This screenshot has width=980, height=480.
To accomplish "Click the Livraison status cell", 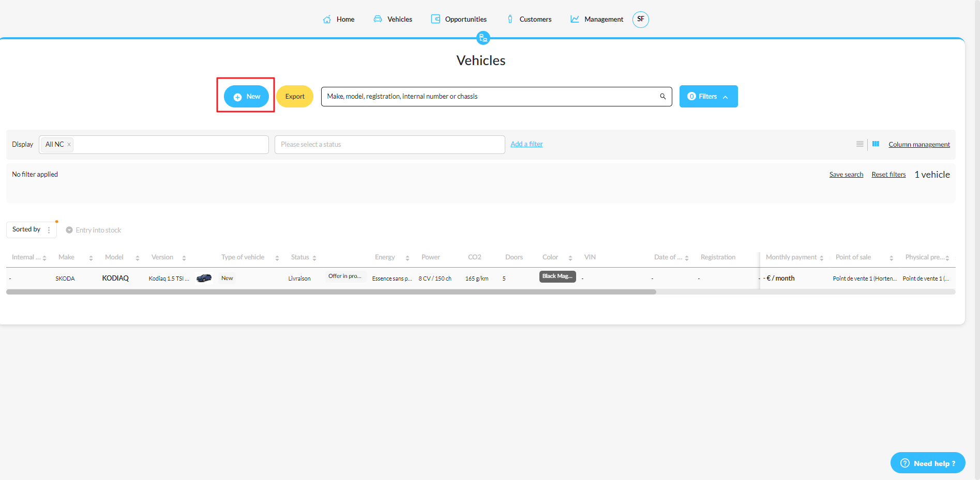I will point(299,278).
